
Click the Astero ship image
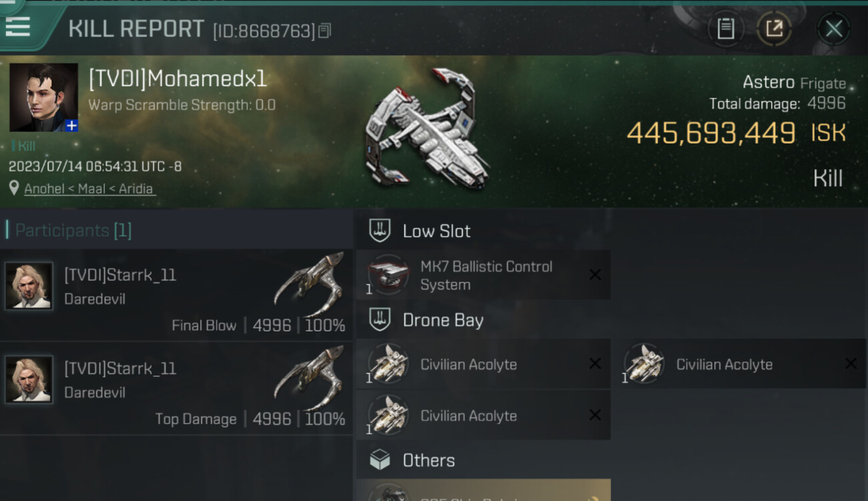pos(427,128)
